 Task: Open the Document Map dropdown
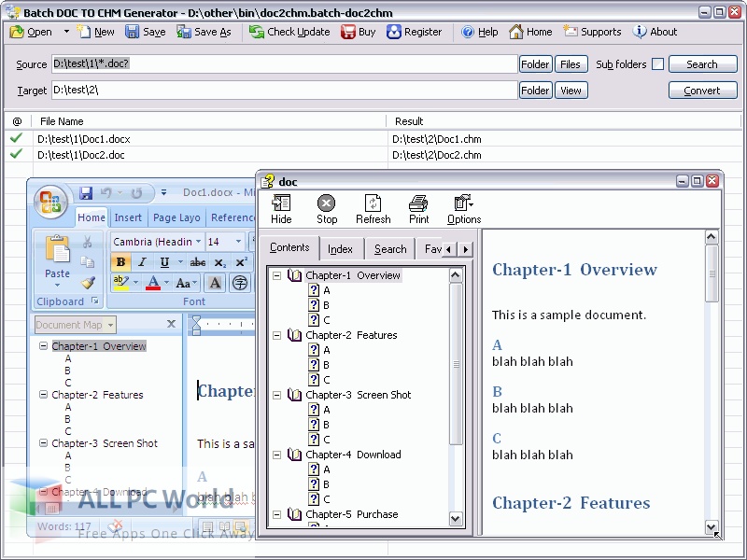(75, 325)
